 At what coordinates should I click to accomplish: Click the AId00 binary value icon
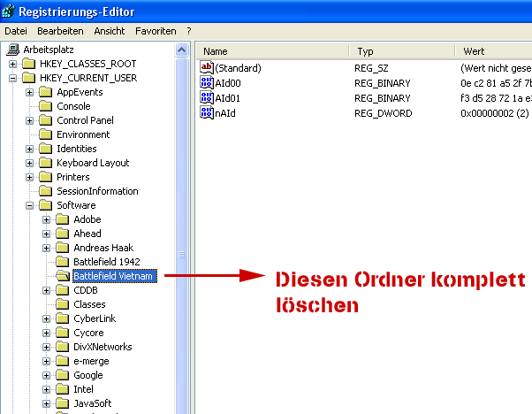[x=206, y=82]
